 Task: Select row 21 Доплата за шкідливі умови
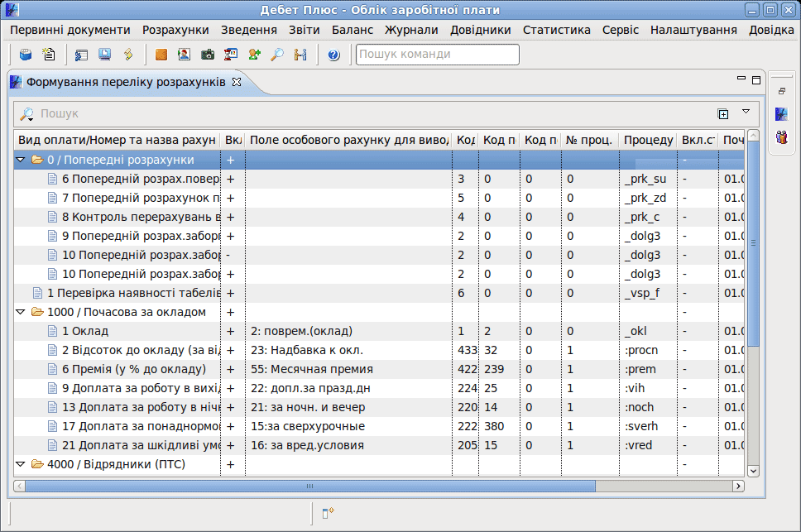379,445
